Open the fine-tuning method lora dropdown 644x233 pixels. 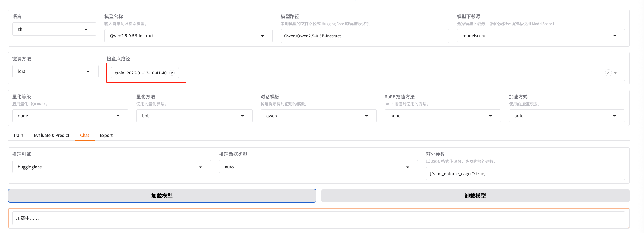[x=55, y=72]
